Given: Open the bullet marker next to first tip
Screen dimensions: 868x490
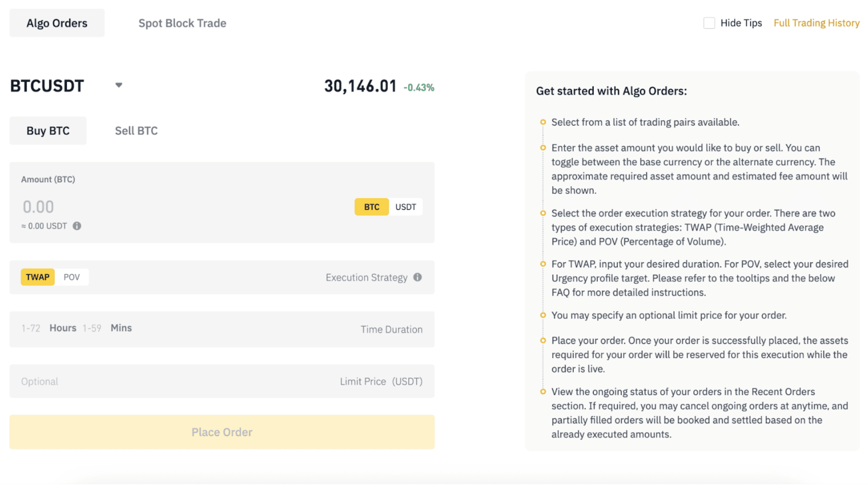Looking at the screenshot, I should [543, 122].
